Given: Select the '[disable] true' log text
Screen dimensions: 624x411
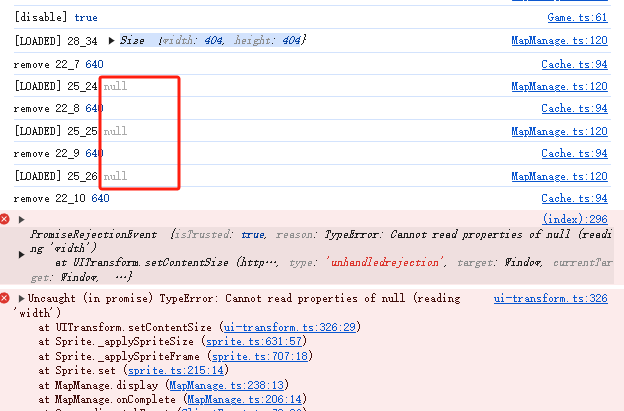Looking at the screenshot, I should click(56, 18).
